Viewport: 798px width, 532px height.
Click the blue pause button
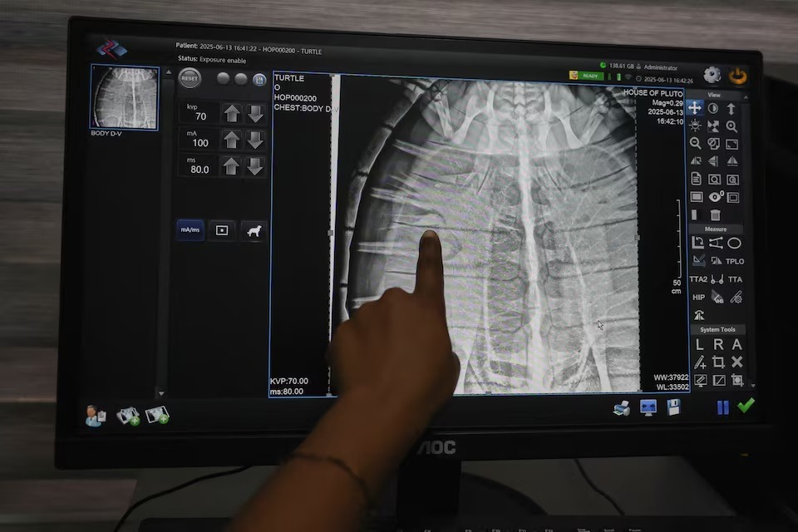pos(722,407)
